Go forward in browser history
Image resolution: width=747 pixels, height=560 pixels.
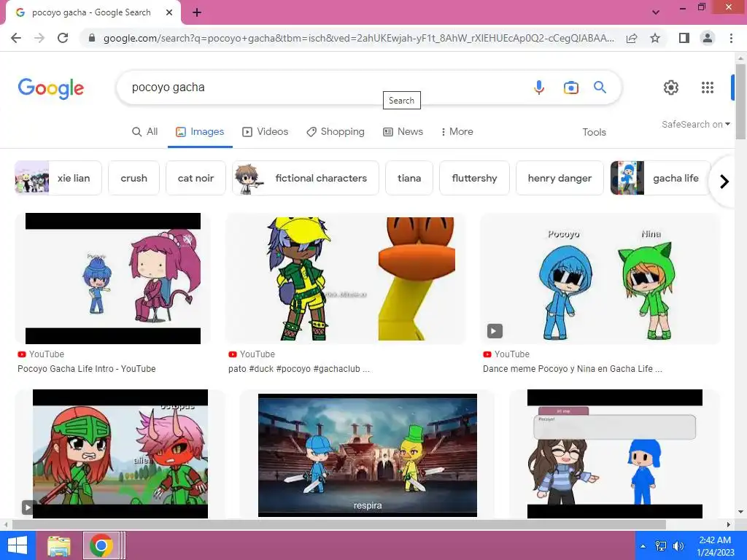click(x=39, y=38)
